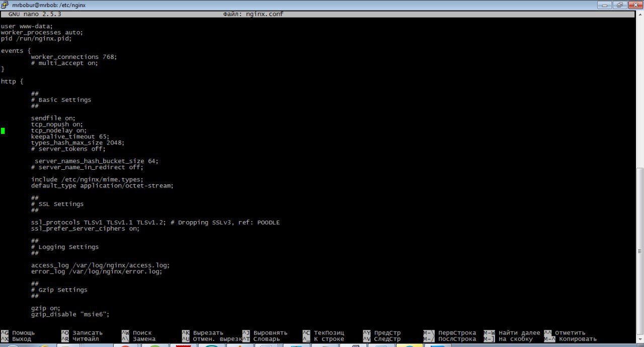This screenshot has height=347, width=644.
Task: Click the '^_ К строке' nano shortcut
Action: pyautogui.click(x=324, y=338)
